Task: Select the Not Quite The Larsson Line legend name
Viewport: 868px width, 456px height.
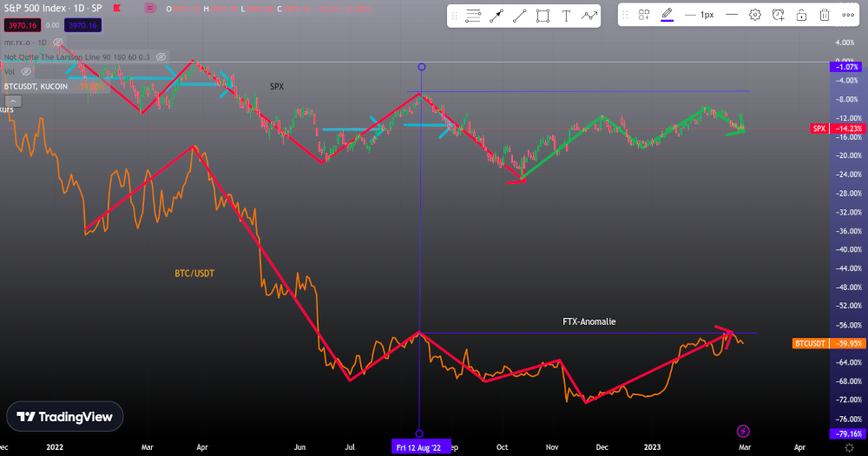Action: click(x=77, y=57)
